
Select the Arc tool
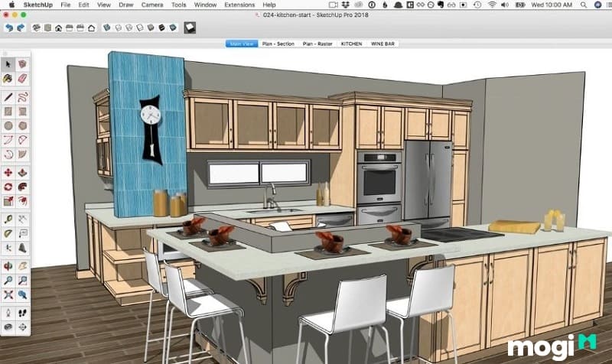(8, 140)
